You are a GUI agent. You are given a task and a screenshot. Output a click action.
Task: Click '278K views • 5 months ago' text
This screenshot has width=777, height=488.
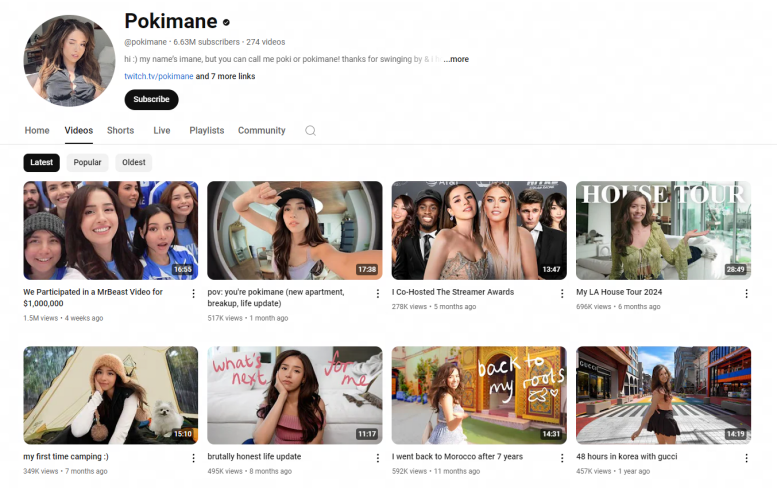pos(434,307)
